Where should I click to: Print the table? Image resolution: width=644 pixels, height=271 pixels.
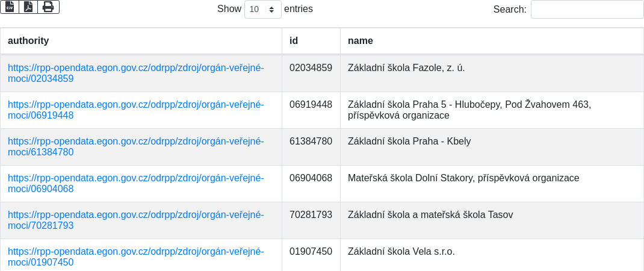pos(48,7)
